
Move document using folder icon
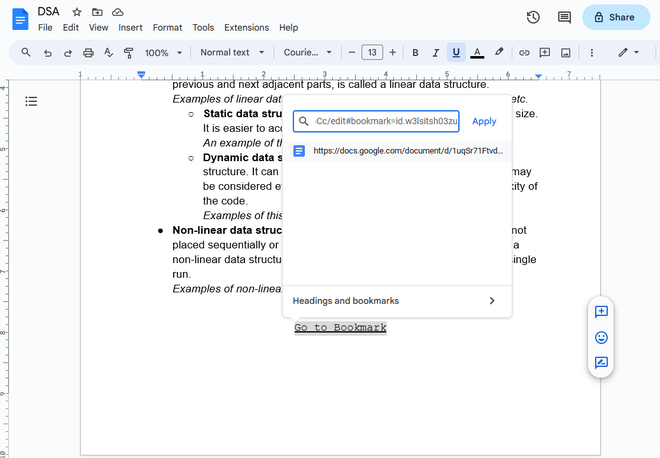97,12
